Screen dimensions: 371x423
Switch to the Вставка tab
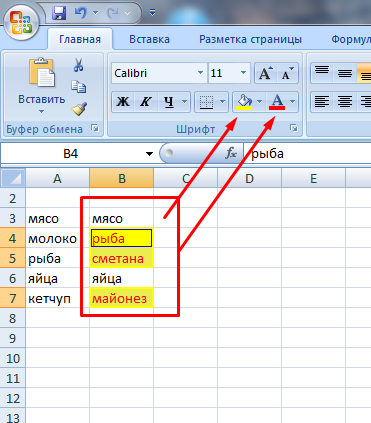tap(149, 39)
